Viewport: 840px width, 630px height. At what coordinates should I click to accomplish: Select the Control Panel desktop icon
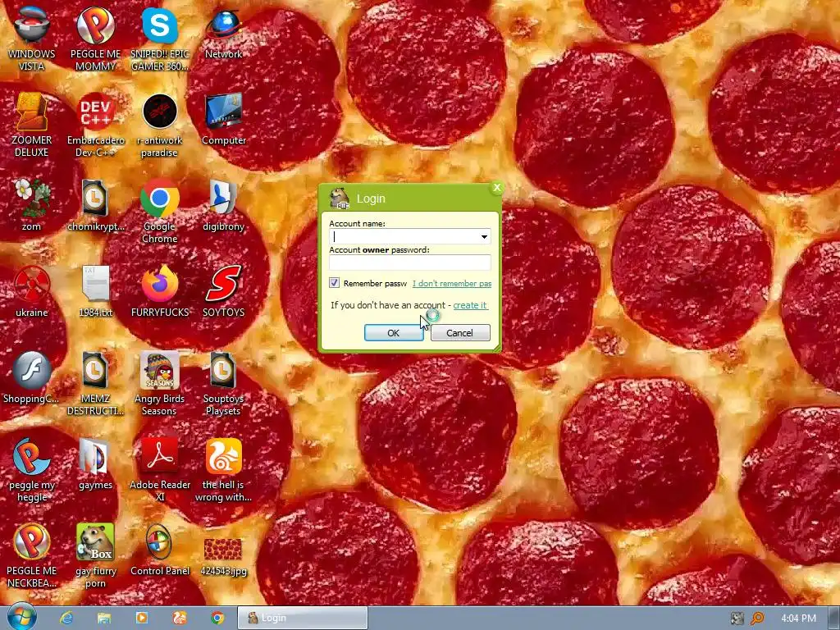pyautogui.click(x=160, y=550)
